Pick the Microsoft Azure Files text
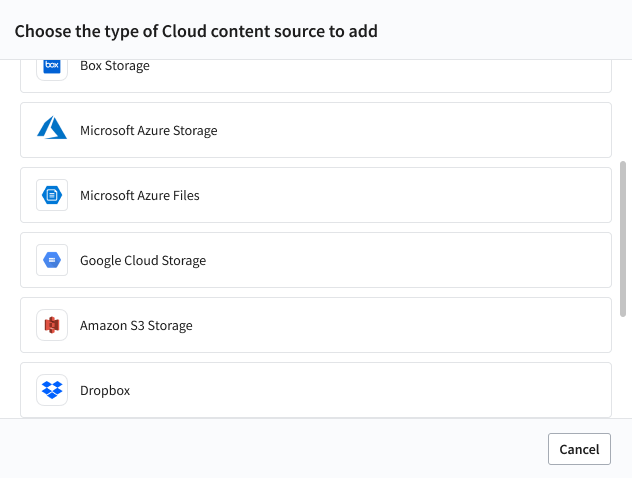632x478 pixels. [x=139, y=195]
